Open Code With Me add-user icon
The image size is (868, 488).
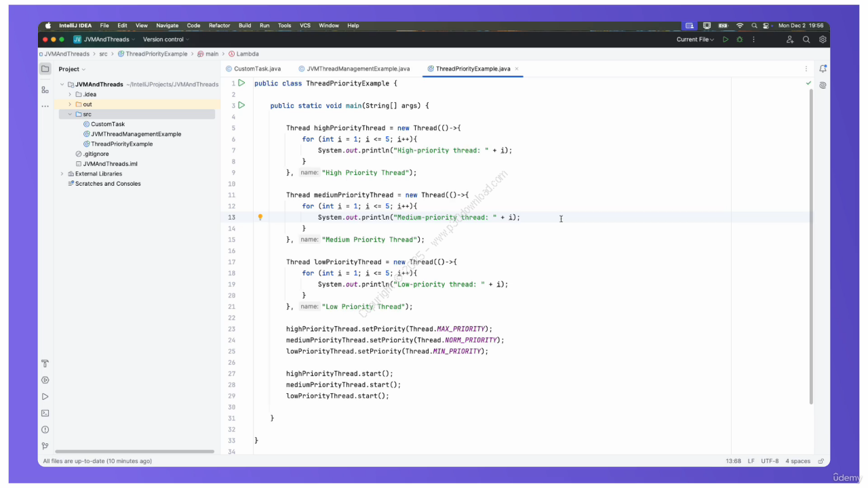790,39
